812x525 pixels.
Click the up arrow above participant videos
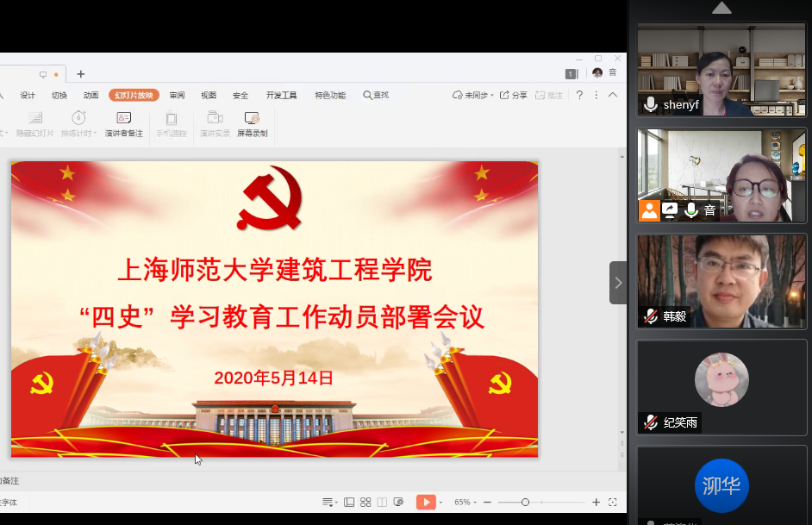(x=721, y=8)
